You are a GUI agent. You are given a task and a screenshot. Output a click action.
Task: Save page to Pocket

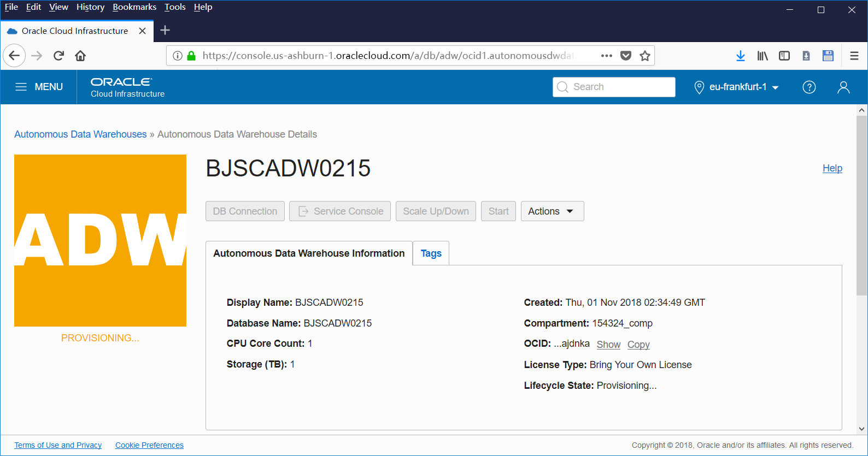(626, 56)
